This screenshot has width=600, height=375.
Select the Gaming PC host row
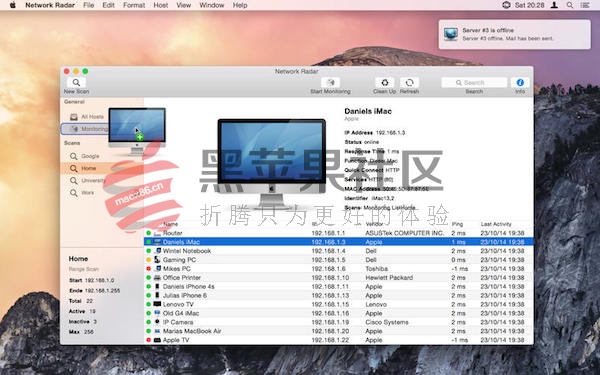339,260
